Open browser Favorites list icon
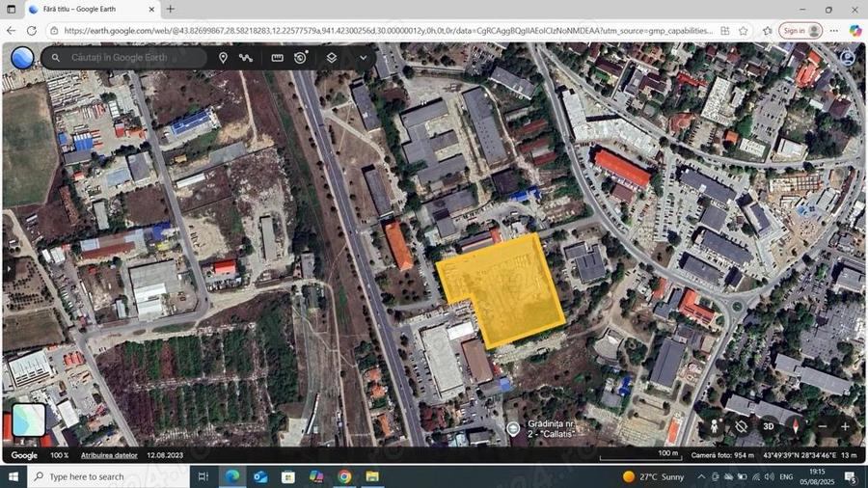This screenshot has height=488, width=868. [768, 31]
